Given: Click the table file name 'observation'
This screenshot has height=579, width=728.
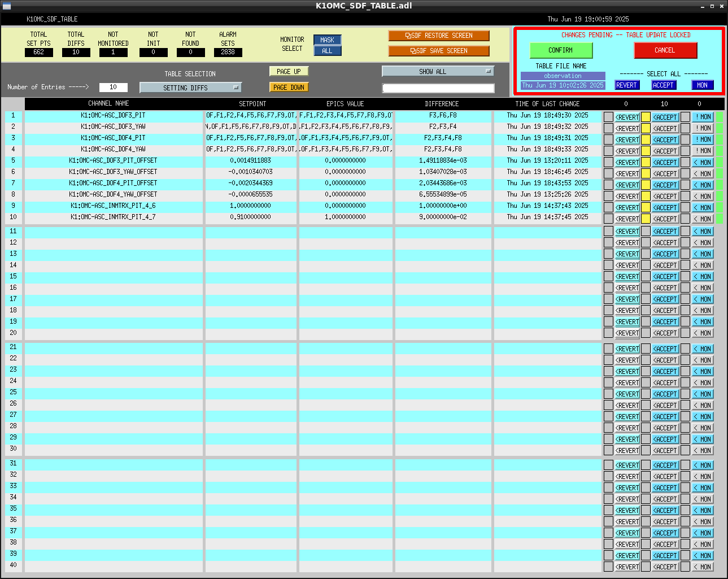Looking at the screenshot, I should (563, 76).
